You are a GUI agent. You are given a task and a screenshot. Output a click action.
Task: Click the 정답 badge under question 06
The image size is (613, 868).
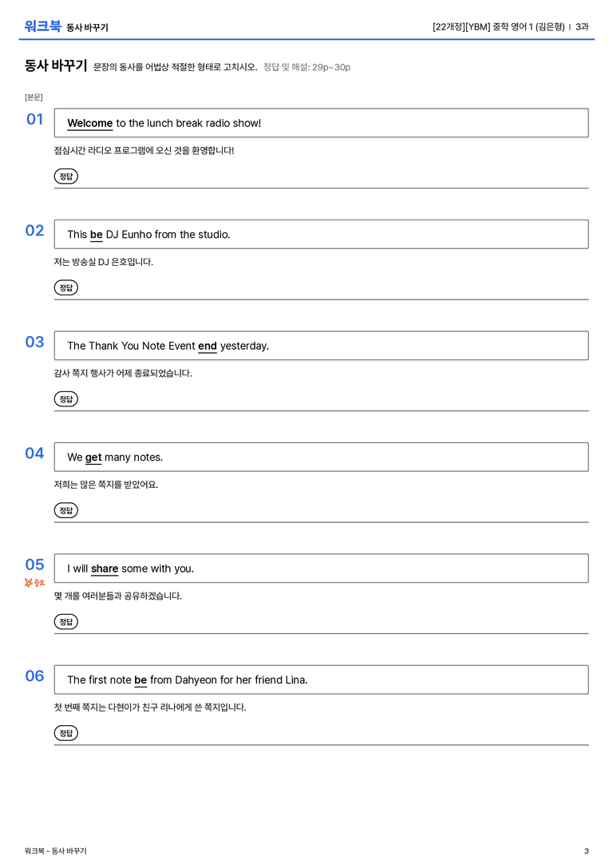[x=65, y=732]
